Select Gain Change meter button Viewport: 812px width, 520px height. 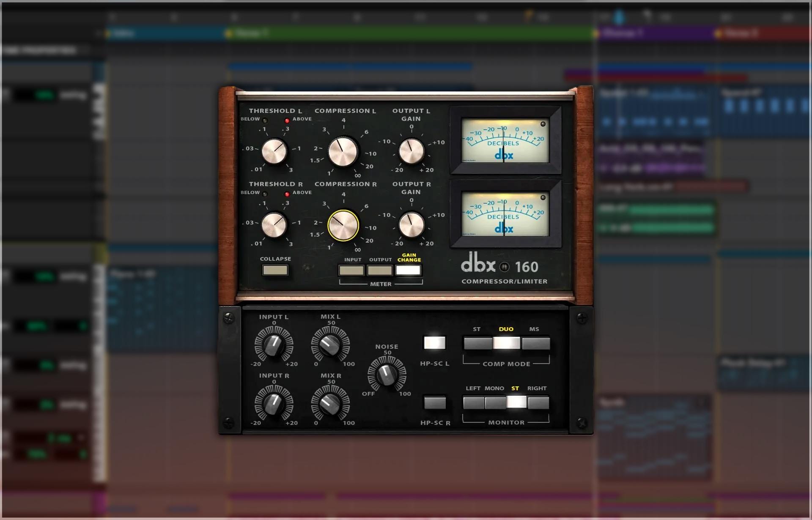click(x=408, y=270)
